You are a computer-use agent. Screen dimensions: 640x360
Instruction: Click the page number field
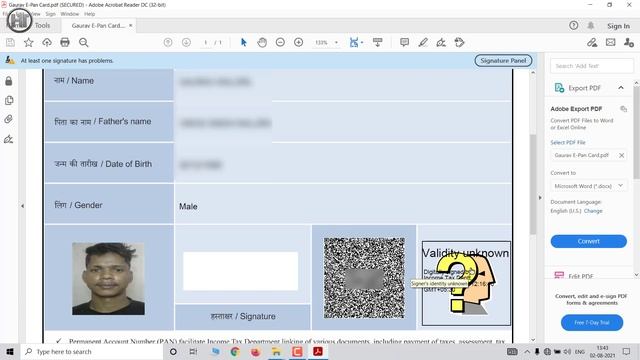pos(206,42)
